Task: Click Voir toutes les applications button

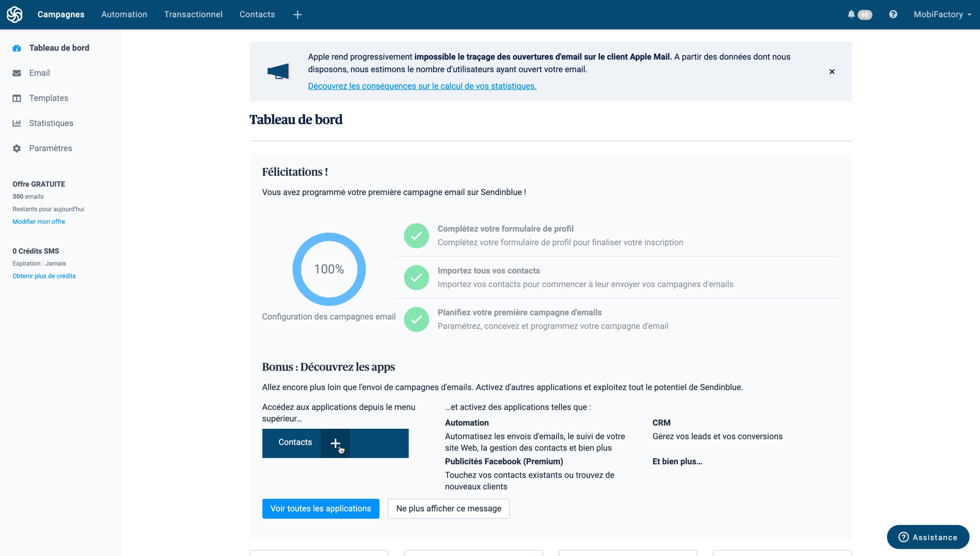Action: 320,509
